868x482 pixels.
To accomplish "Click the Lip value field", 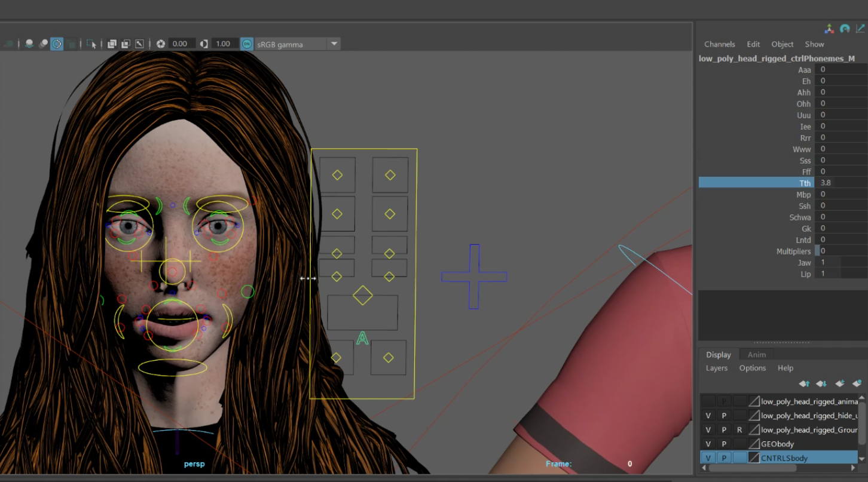I will point(841,274).
